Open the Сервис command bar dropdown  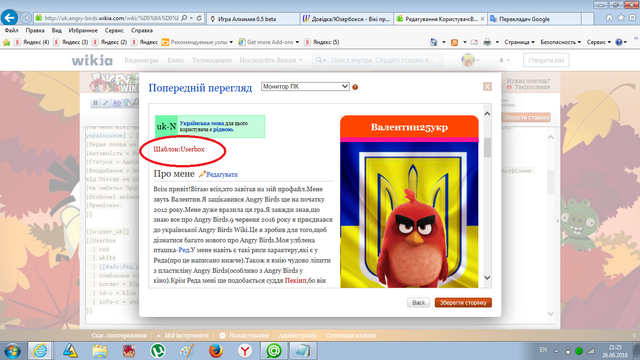(599, 42)
